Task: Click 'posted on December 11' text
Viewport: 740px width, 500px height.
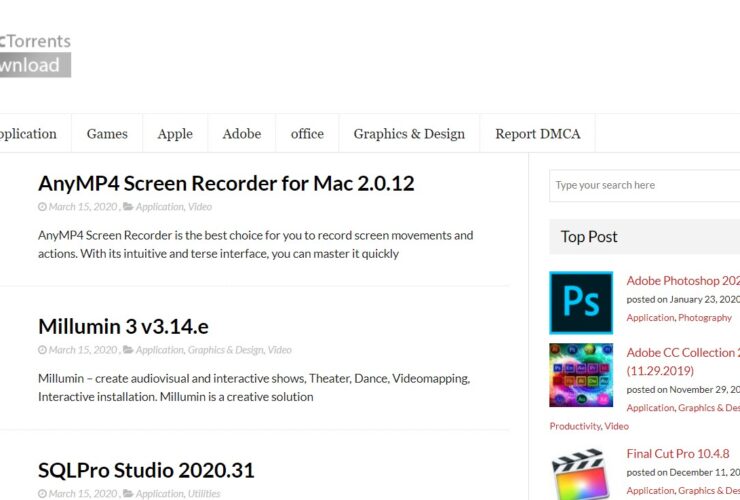Action: (683, 472)
